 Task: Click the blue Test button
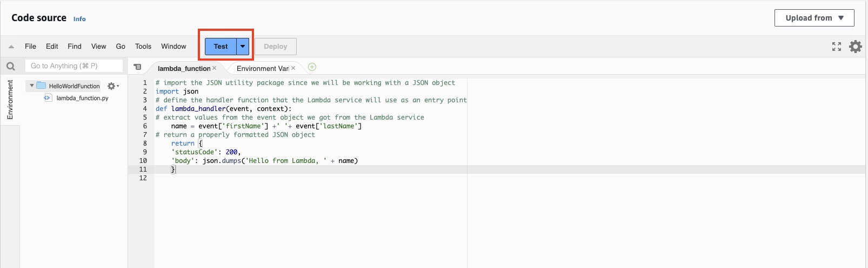(221, 47)
